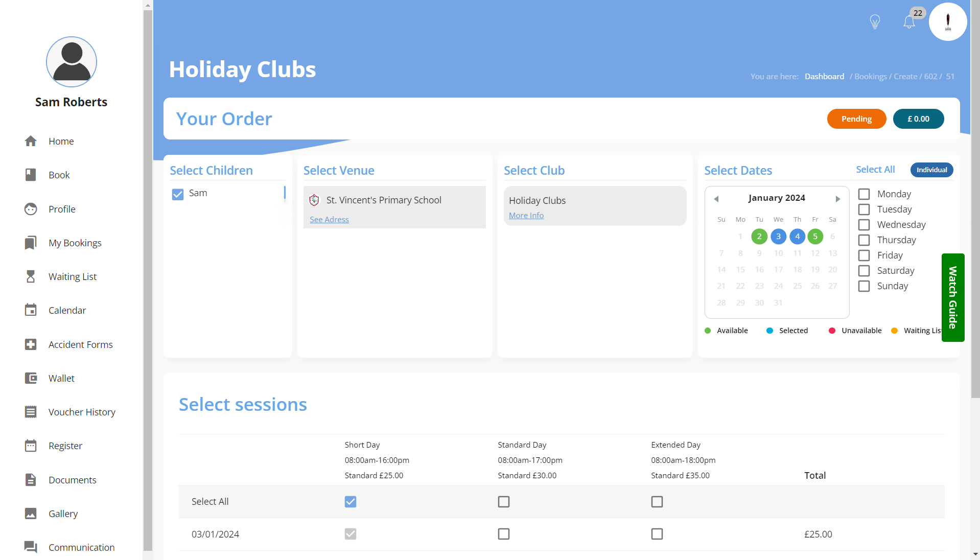Open the Gallery picture icon

(31, 514)
